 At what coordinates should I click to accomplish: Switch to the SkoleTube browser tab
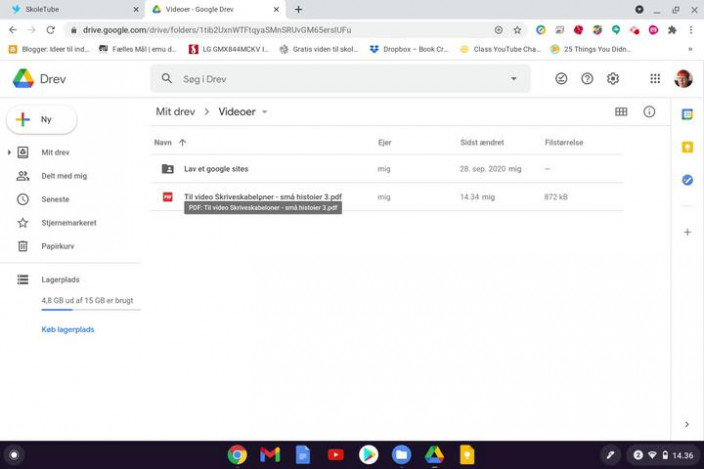point(70,9)
